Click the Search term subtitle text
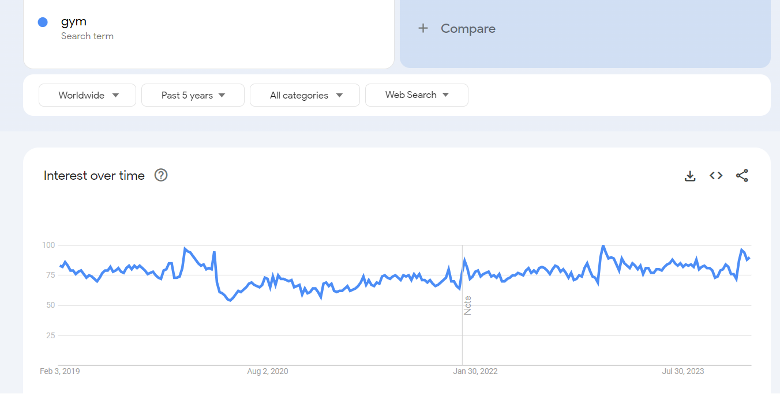Image resolution: width=780 pixels, height=395 pixels. click(x=87, y=36)
